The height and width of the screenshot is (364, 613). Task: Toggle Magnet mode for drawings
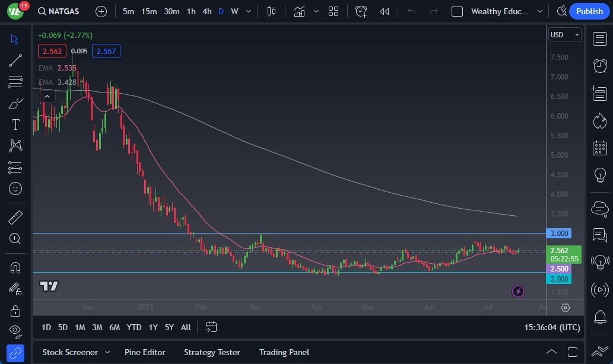tap(15, 267)
